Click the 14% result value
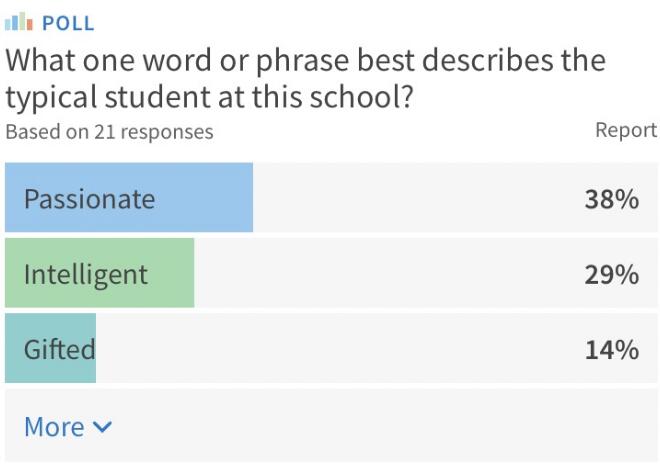Viewport: 660px width, 471px height. click(611, 349)
